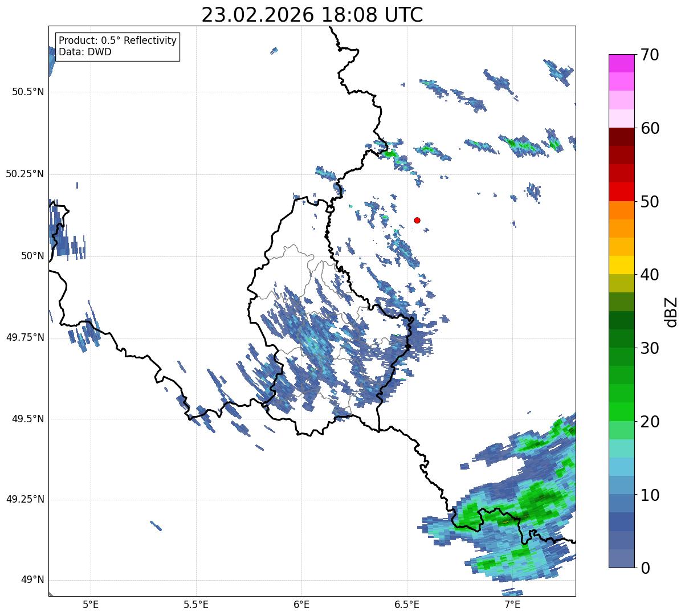Image resolution: width=685 pixels, height=616 pixels.
Task: Click the 50.25°N latitude label
Action: [x=25, y=174]
